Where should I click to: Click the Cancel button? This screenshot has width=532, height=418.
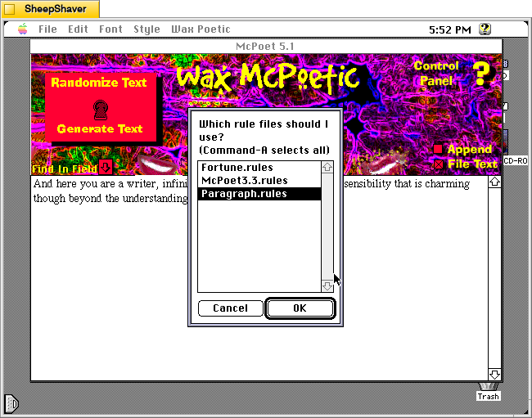click(x=230, y=308)
